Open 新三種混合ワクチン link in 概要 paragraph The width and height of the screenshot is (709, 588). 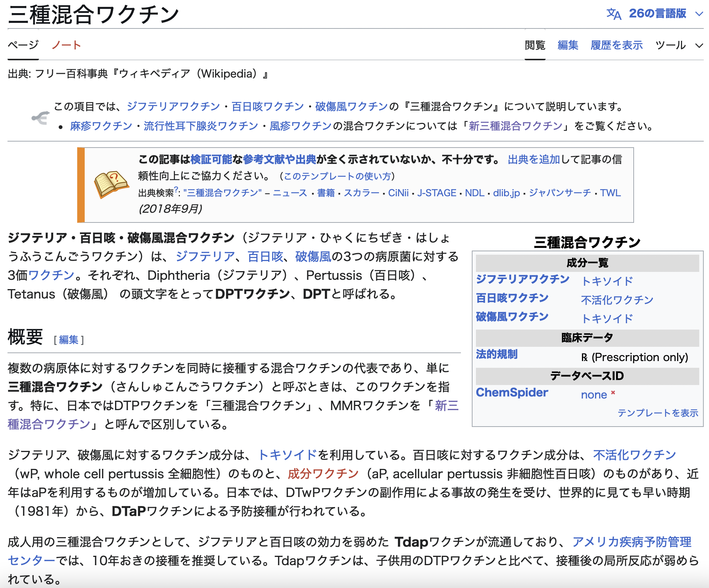pyautogui.click(x=447, y=406)
